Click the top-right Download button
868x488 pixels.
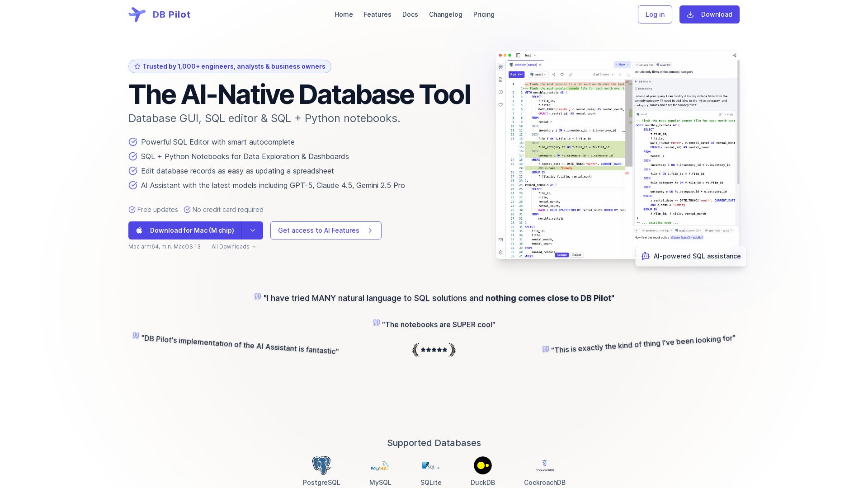tap(709, 14)
